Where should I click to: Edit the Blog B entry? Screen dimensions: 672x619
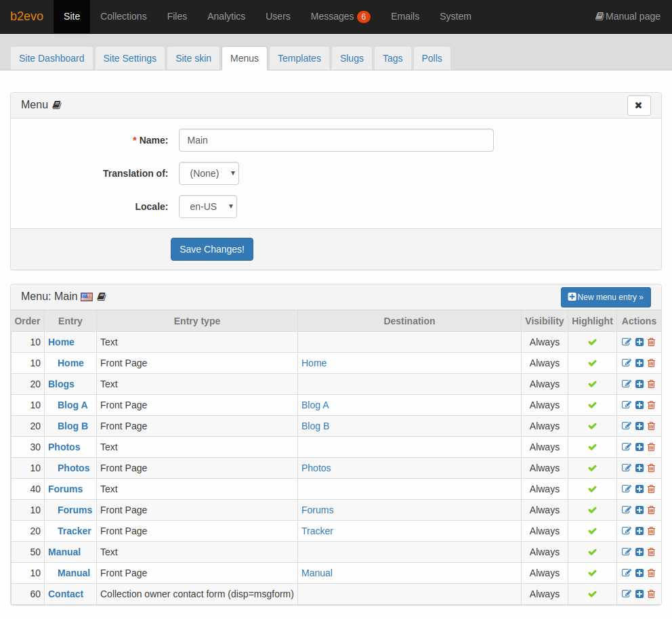click(x=626, y=426)
